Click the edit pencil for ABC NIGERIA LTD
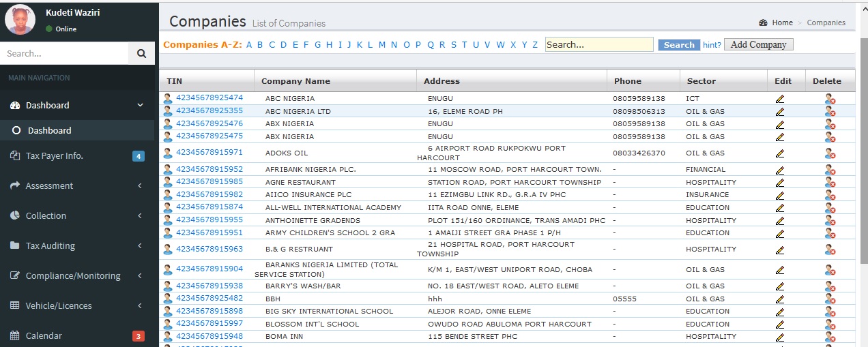 click(x=780, y=111)
